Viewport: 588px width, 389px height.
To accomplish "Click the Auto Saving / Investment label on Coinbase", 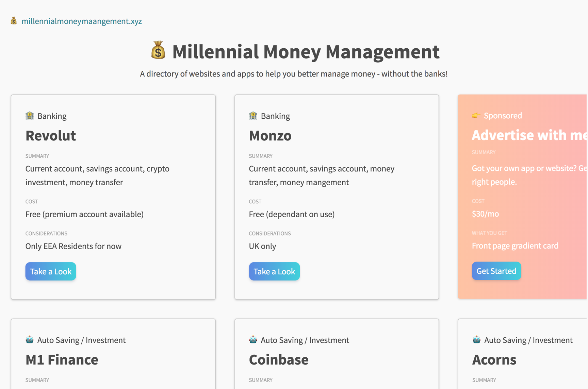I will pyautogui.click(x=305, y=340).
